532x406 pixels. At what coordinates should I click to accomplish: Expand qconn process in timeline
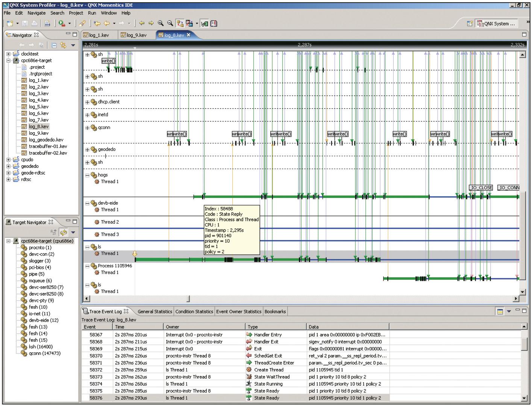tap(87, 128)
